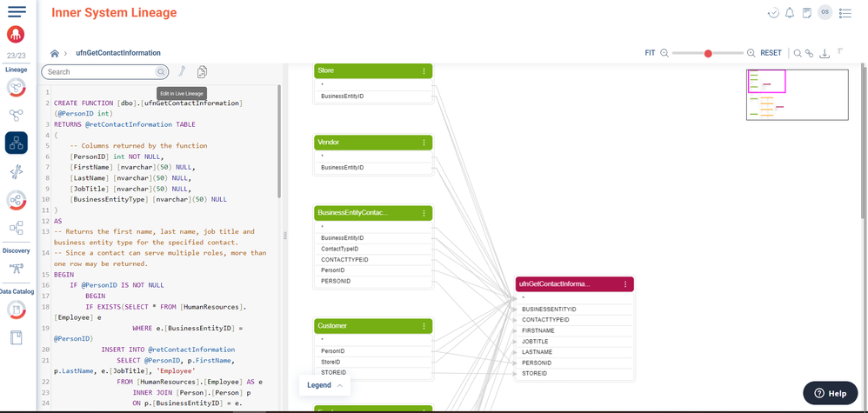Image resolution: width=868 pixels, height=413 pixels.
Task: Open the Vendor node kebab menu
Action: [424, 143]
